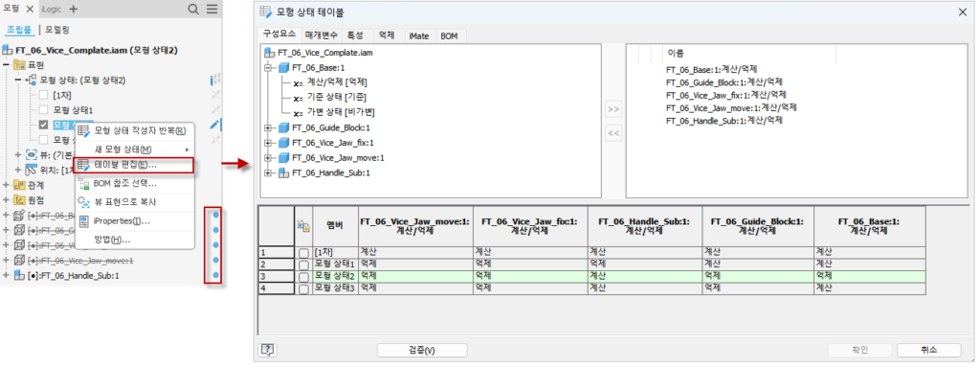The width and height of the screenshot is (980, 368).
Task: Switch to 구성요소 tab
Action: [279, 34]
